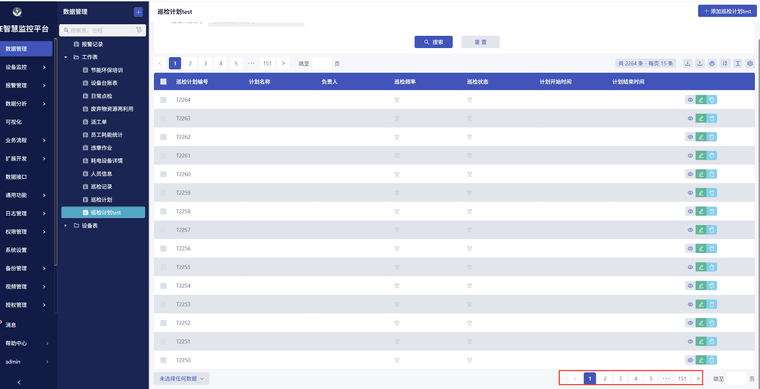Screen dimensions: 760x389
Task: Delete row T2259 with the trash icon
Action: (x=712, y=193)
